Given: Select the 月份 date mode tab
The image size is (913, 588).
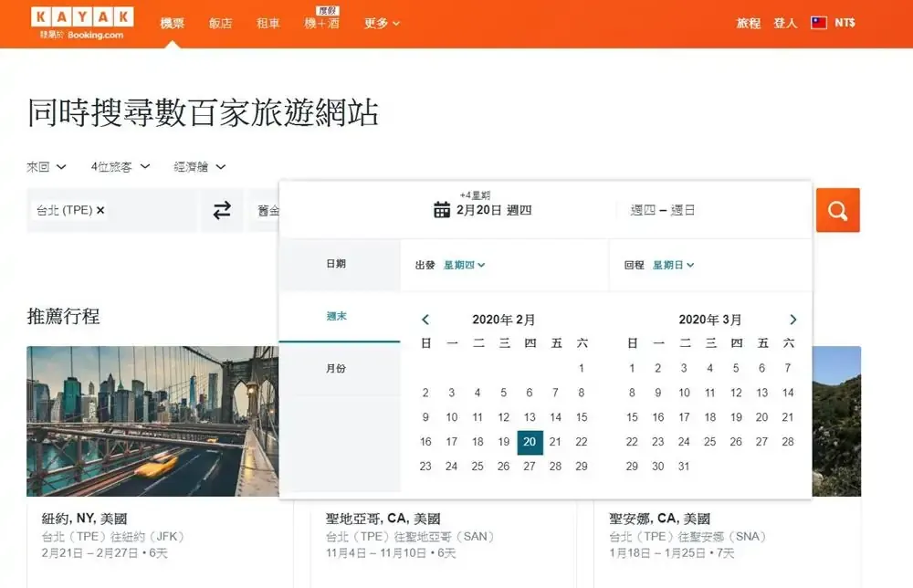Looking at the screenshot, I should pos(336,369).
